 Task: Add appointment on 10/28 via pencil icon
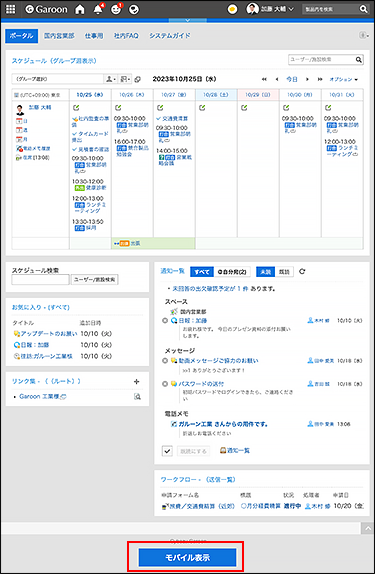click(x=202, y=108)
